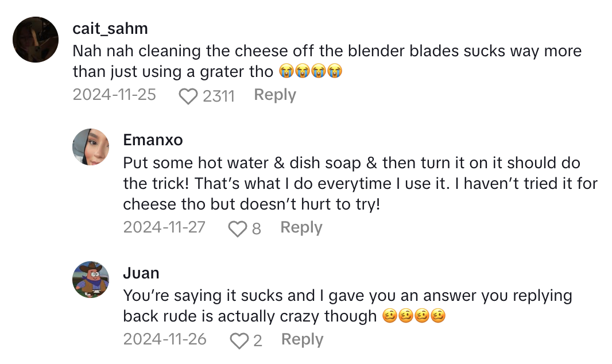The width and height of the screenshot is (612, 364).
Task: Open cait_sahm's profile via their username
Action: (110, 28)
